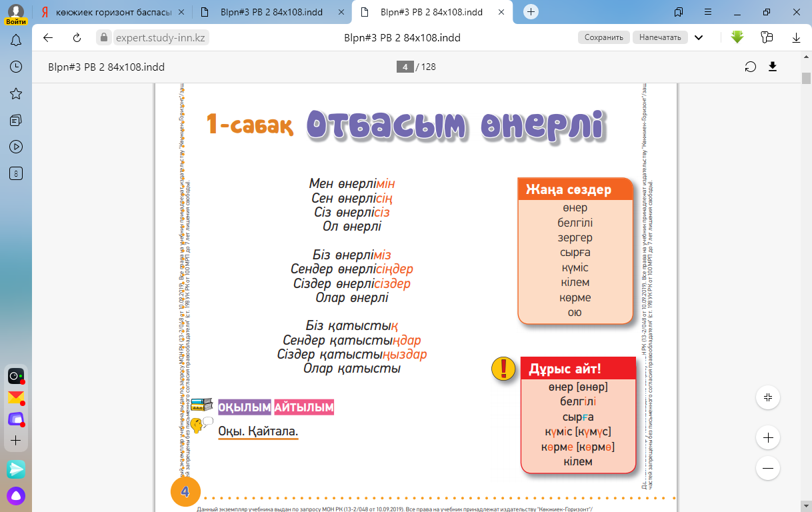Open the bookmarks star in the sidebar
The height and width of the screenshot is (512, 812).
(16, 93)
